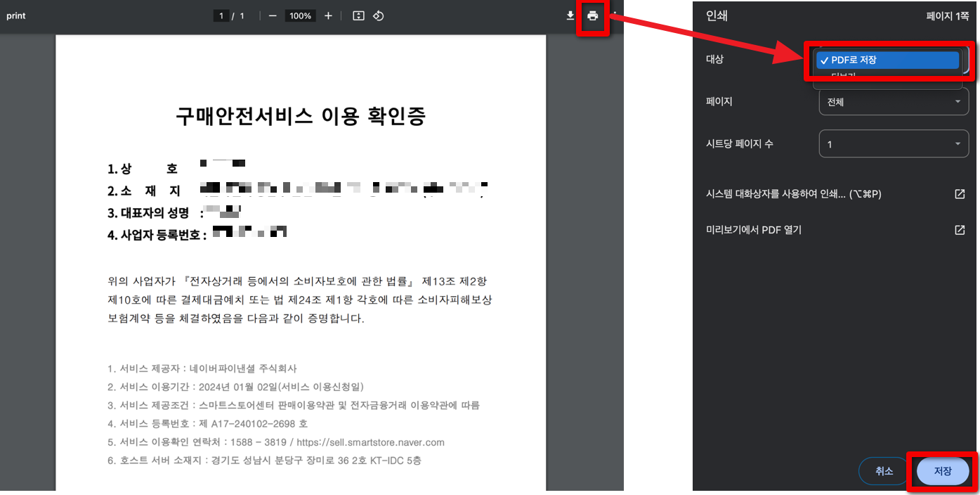Click the '5. 서비스 이용확인 연락처' line
Screen dimensions: 980x495
tap(276, 442)
